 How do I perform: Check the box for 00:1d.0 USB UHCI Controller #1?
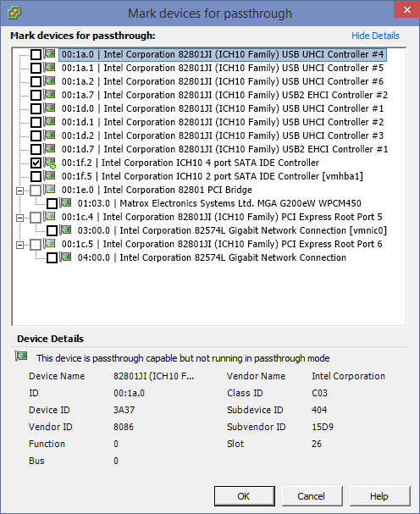point(36,108)
